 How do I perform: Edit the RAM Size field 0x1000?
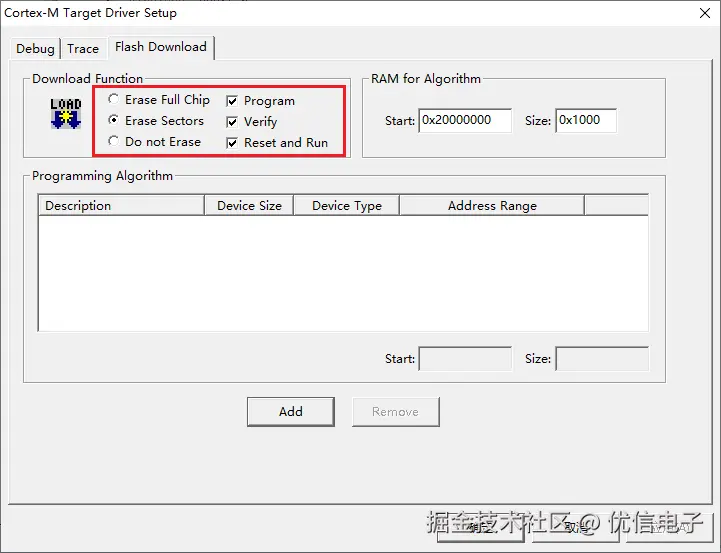point(586,120)
